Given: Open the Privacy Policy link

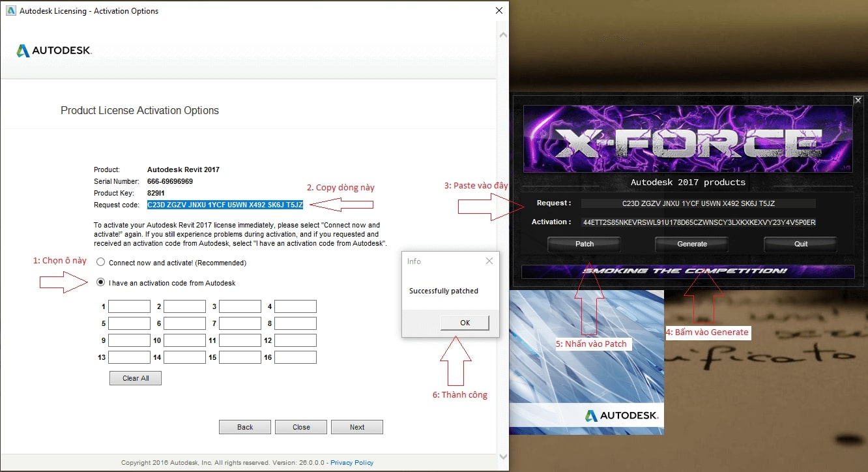Looking at the screenshot, I should coord(352,463).
